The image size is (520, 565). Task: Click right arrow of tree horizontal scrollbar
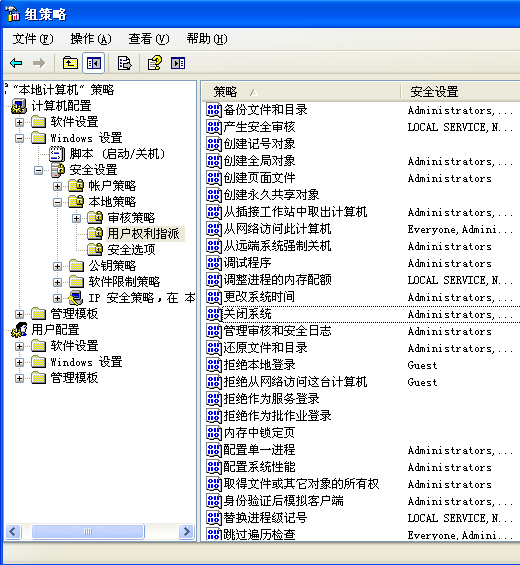[x=186, y=531]
